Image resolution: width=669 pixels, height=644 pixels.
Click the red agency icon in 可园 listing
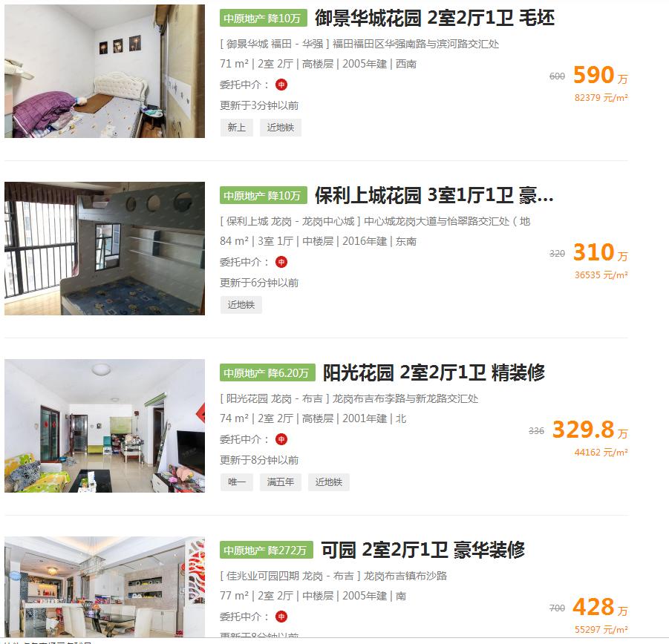pos(281,617)
